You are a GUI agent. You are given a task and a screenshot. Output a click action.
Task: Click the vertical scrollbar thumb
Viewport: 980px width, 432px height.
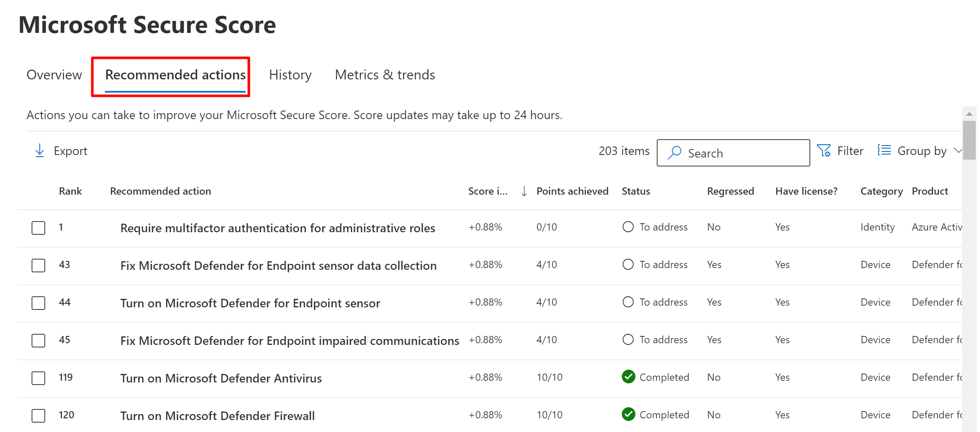click(x=969, y=140)
